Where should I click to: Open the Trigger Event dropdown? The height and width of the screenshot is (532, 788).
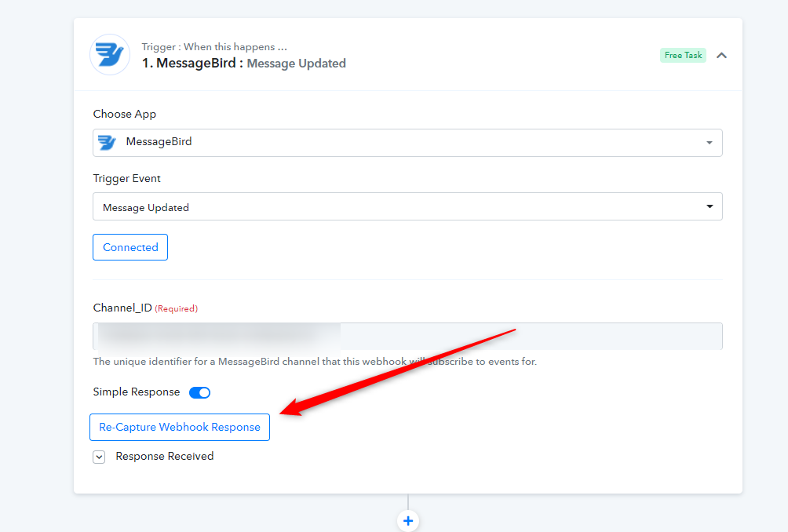[x=407, y=206]
